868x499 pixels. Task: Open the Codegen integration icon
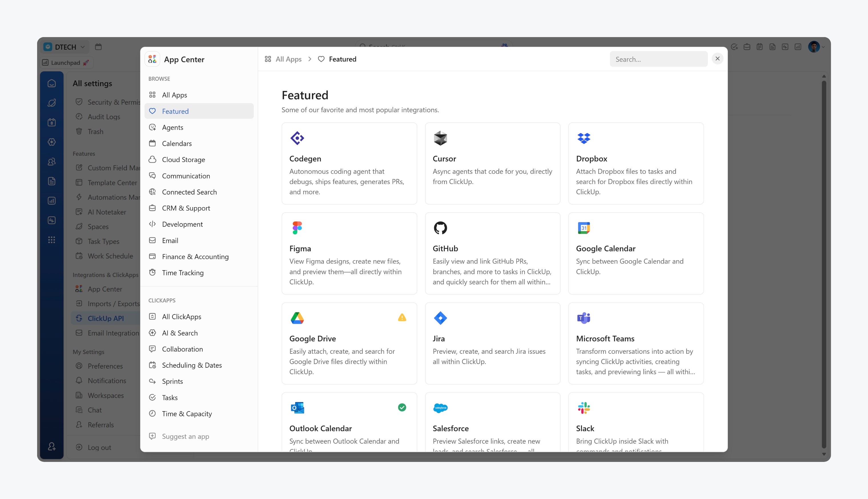click(x=297, y=138)
